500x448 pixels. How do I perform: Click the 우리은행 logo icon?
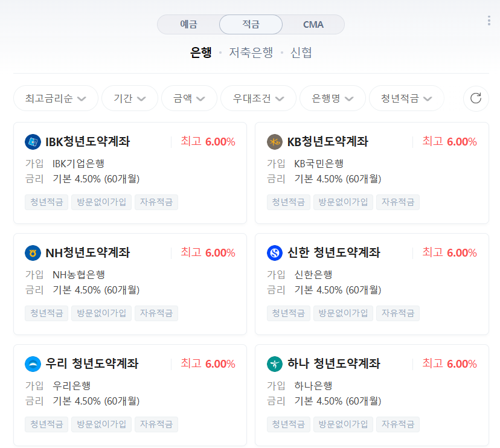tap(33, 364)
